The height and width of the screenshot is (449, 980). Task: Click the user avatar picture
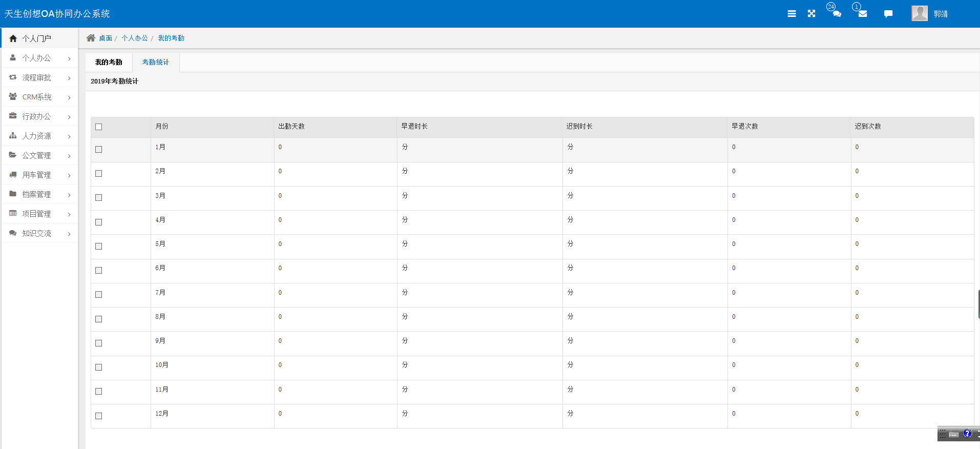[919, 13]
